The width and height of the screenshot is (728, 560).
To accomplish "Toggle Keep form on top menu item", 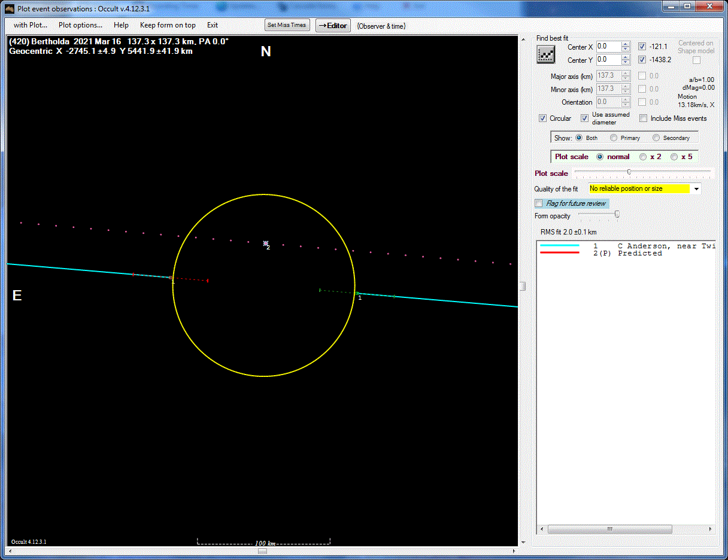I will coord(168,25).
